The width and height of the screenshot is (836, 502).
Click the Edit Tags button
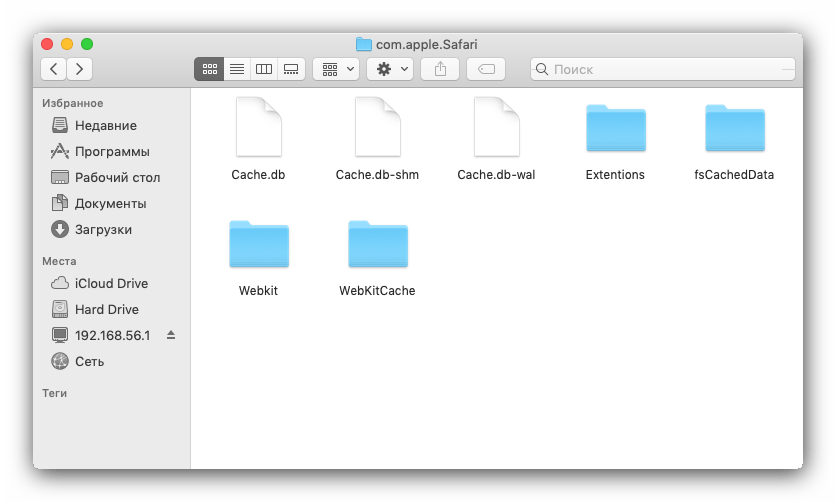(x=486, y=69)
